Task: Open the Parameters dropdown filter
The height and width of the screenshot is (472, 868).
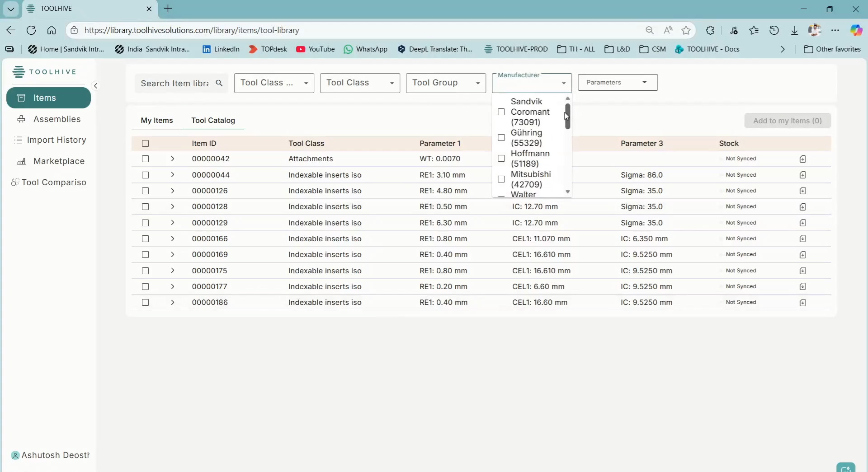Action: tap(617, 83)
